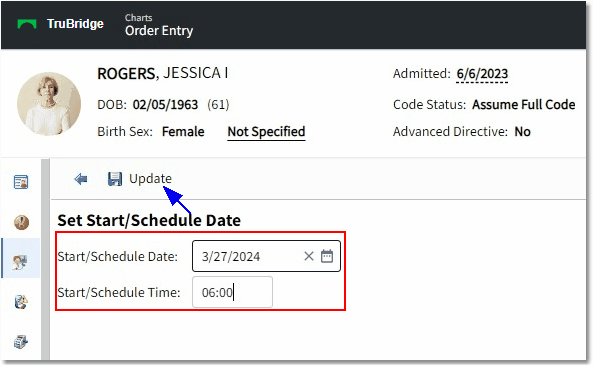
Task: Click the Birth Sex value Female
Action: pos(183,132)
